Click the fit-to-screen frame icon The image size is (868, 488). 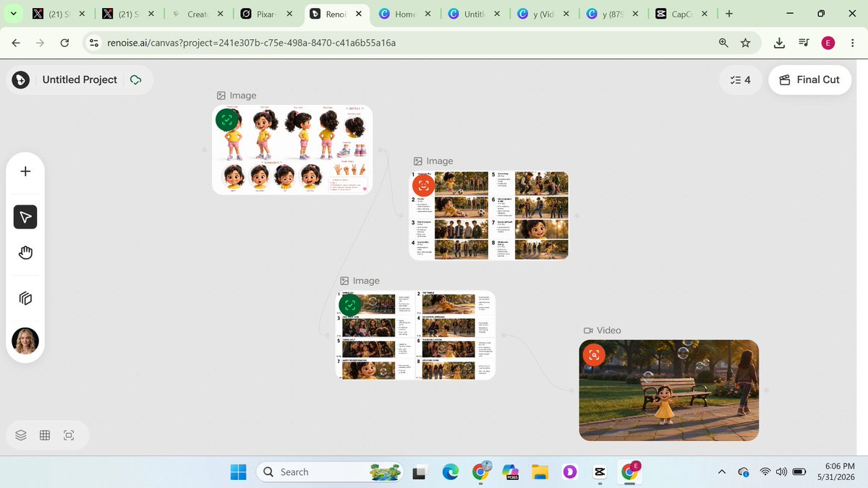[x=69, y=435]
